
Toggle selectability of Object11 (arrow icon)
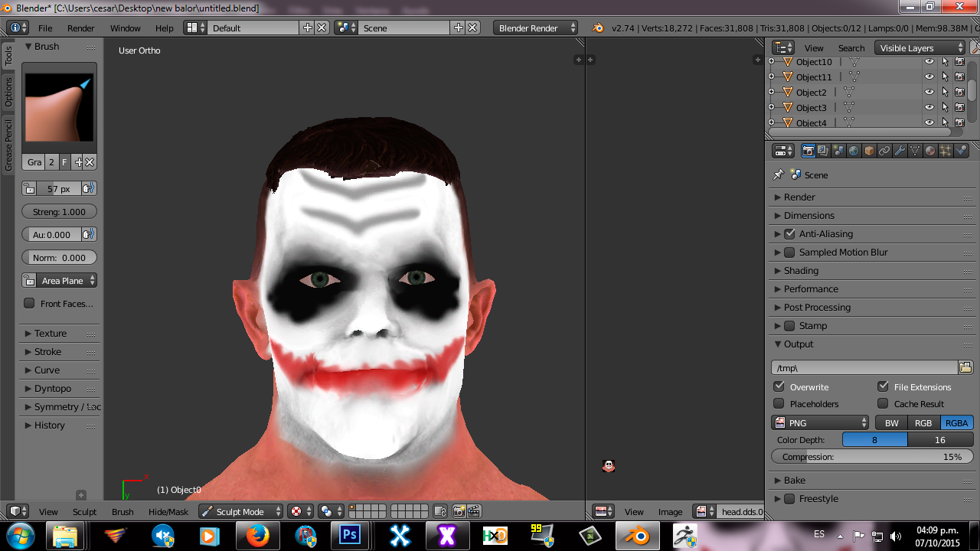tap(945, 77)
